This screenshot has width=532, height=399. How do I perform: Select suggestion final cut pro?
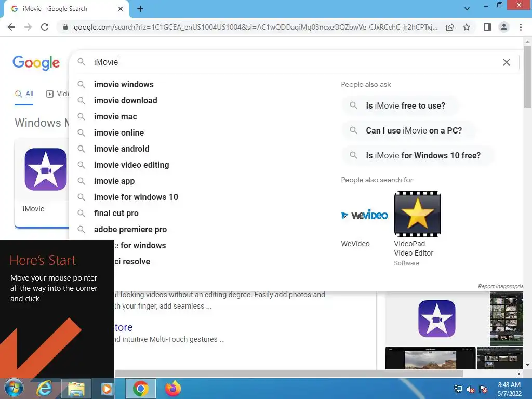[x=116, y=214]
